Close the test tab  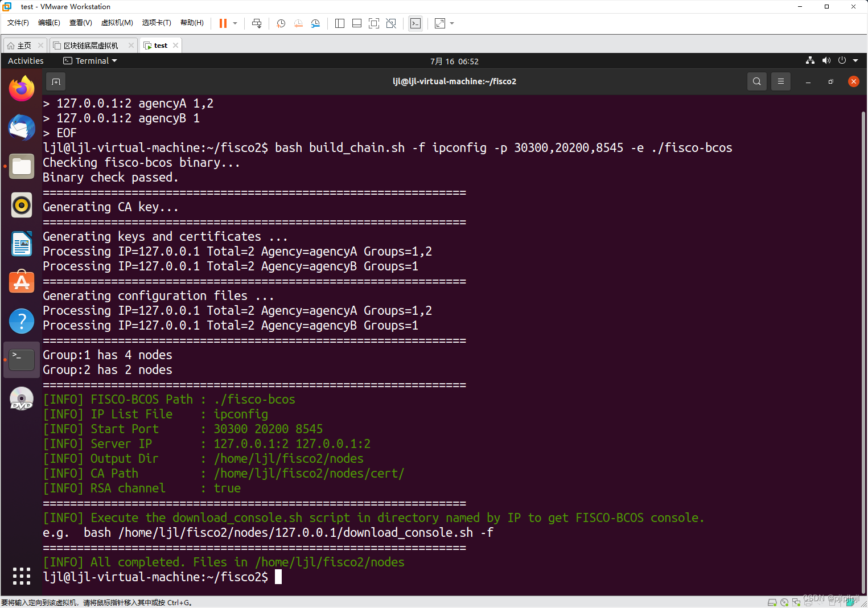(175, 45)
